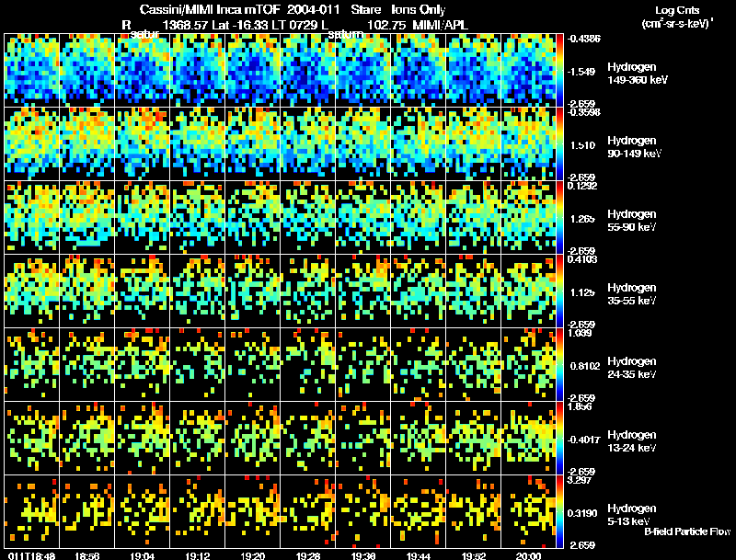Click the 19:44 time axis label
This screenshot has width=736, height=560.
(x=419, y=555)
